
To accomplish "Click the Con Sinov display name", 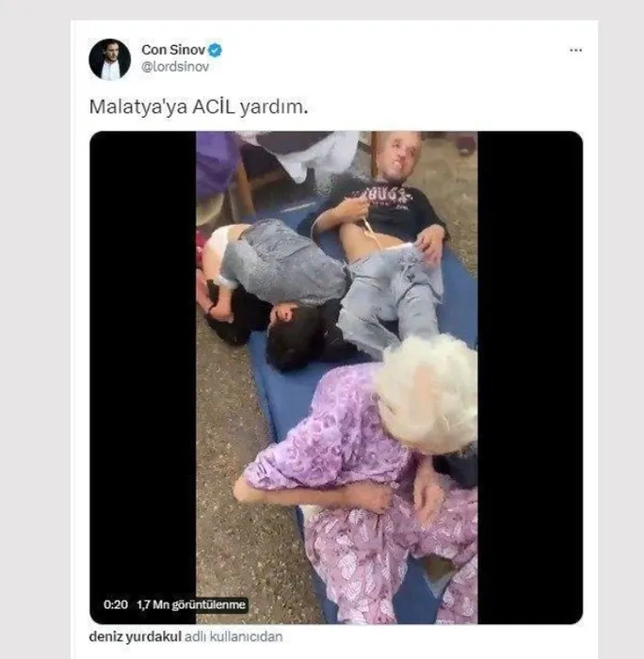I will 173,50.
